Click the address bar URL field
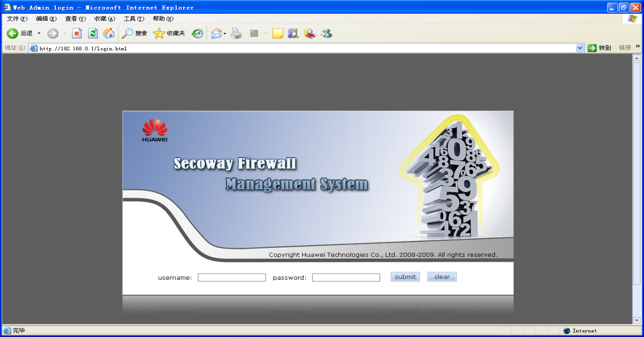Viewport: 644px width, 337px height. (307, 48)
